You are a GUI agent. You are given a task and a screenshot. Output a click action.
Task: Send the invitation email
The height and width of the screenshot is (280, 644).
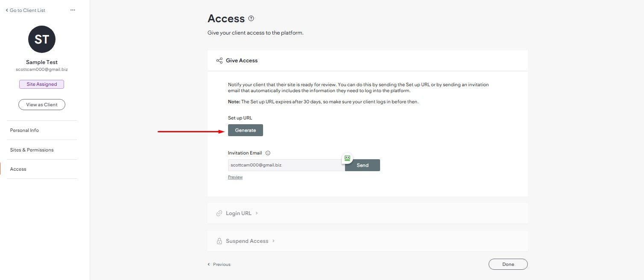click(x=363, y=165)
